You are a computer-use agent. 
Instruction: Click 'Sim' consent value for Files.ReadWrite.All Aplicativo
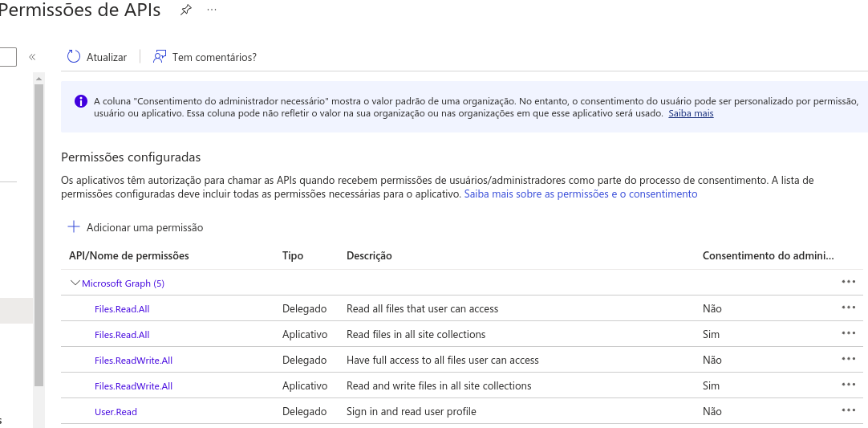point(711,386)
